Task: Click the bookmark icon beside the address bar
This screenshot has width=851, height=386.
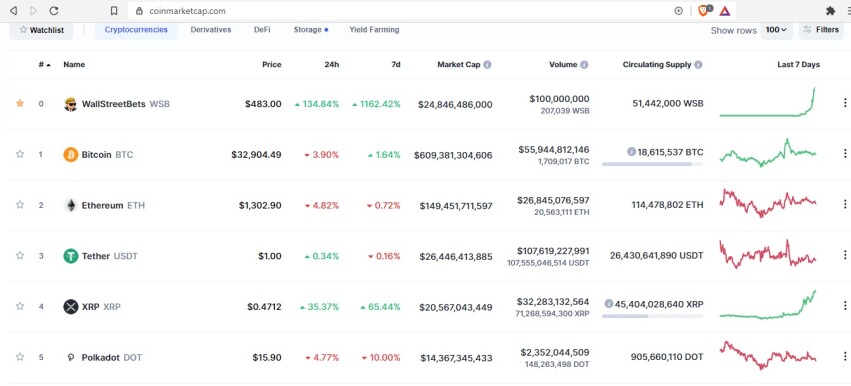Action: (x=114, y=11)
